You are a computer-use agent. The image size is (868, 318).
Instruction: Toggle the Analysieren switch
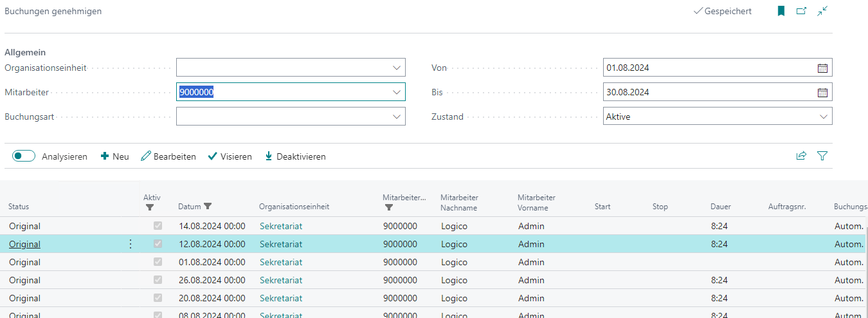24,156
